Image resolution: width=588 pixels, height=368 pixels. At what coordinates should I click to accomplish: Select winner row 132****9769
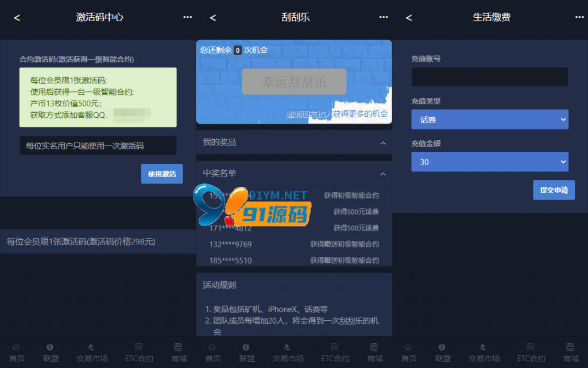pos(294,244)
